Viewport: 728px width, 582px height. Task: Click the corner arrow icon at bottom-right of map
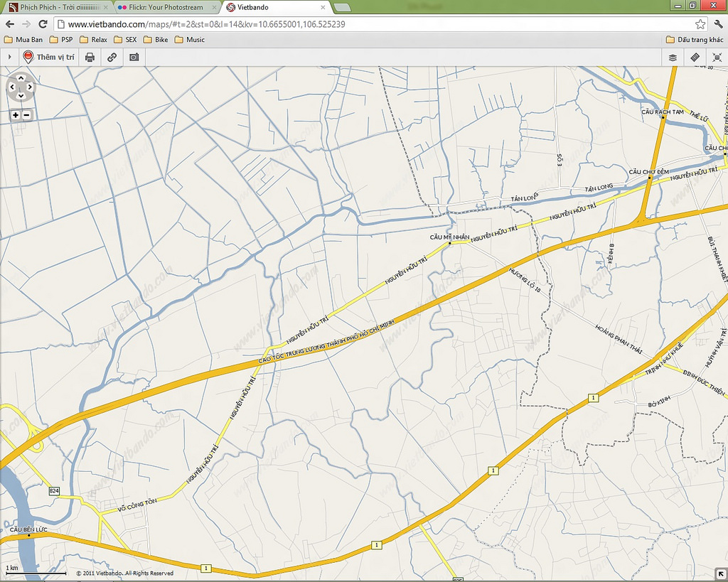pos(721,573)
